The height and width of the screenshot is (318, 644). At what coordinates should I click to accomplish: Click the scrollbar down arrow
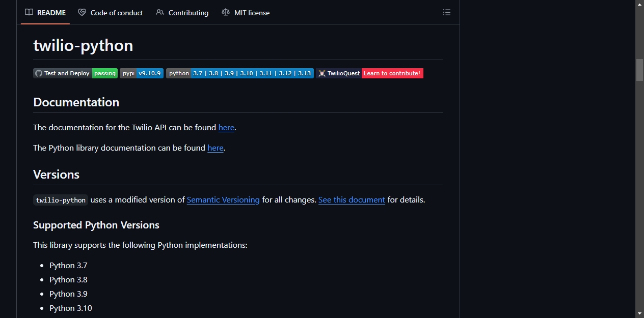click(x=639, y=313)
